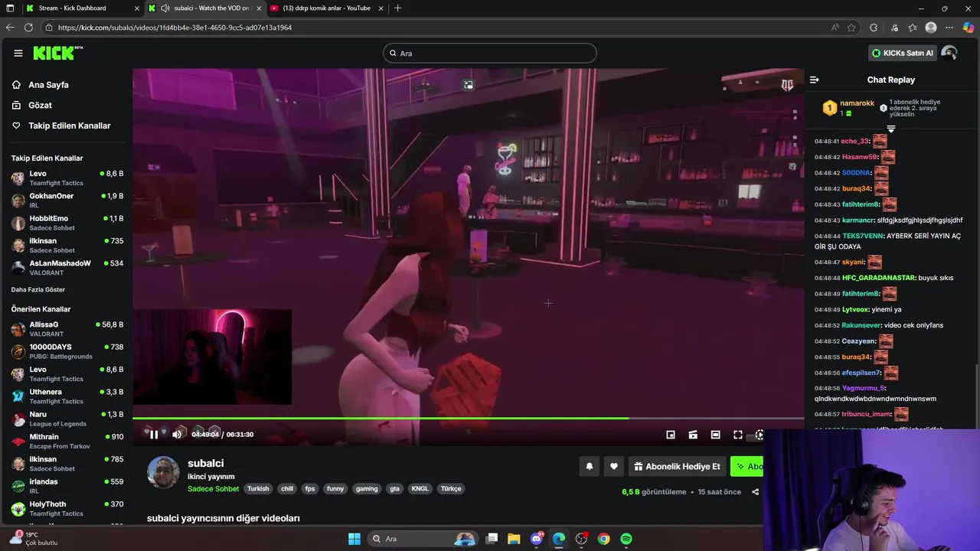980x551 pixels.
Task: Focus the Kick Ara search field
Action: click(x=490, y=53)
